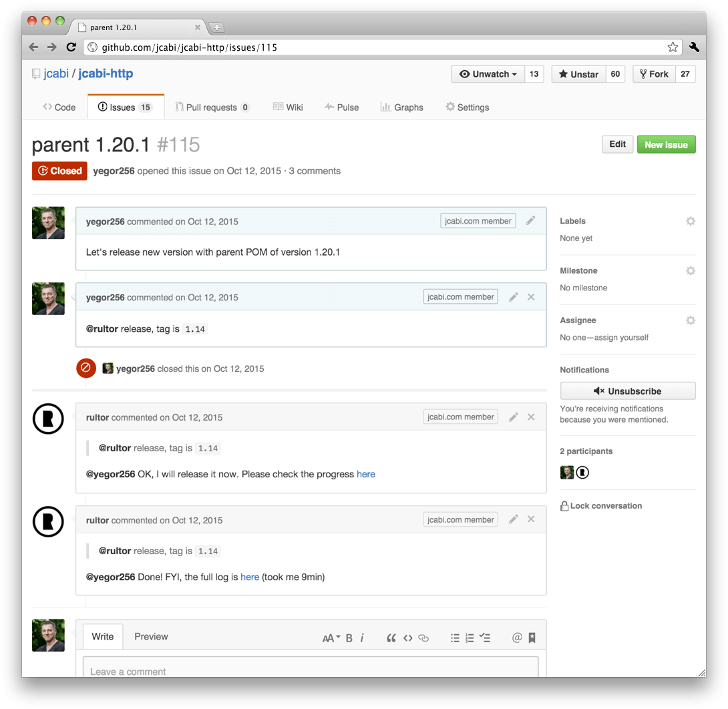Open yegor256's avatar on the first comment

[48, 223]
